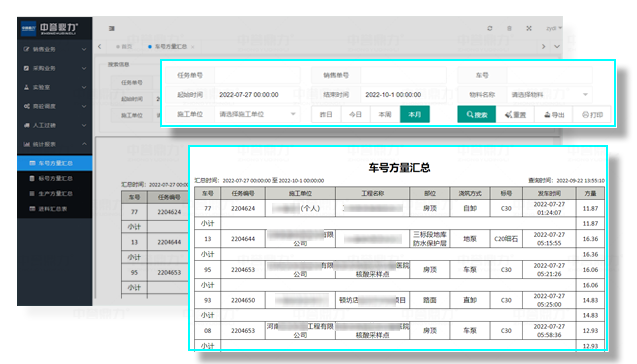Click the 打印 print button
Viewport: 637px width, 364px height.
pos(592,115)
